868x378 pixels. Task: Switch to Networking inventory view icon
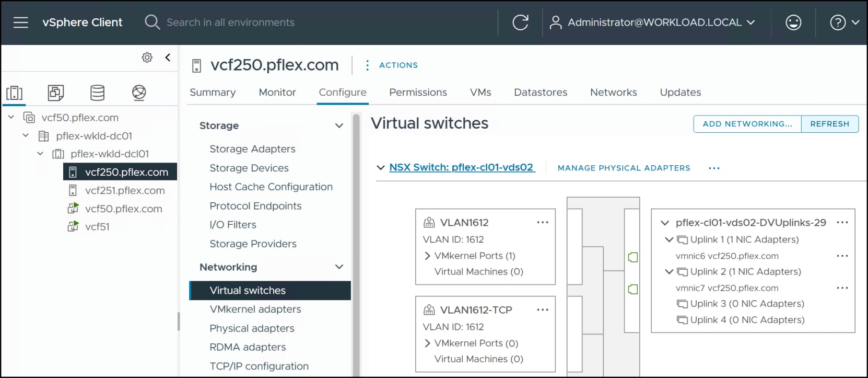139,93
